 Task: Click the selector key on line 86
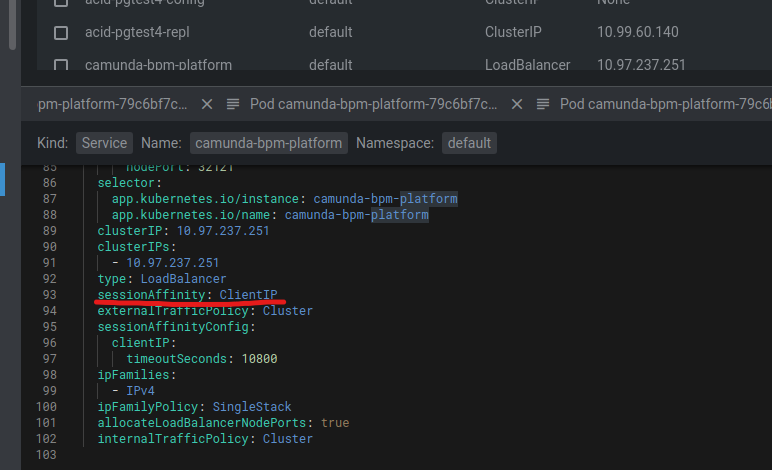coord(126,183)
